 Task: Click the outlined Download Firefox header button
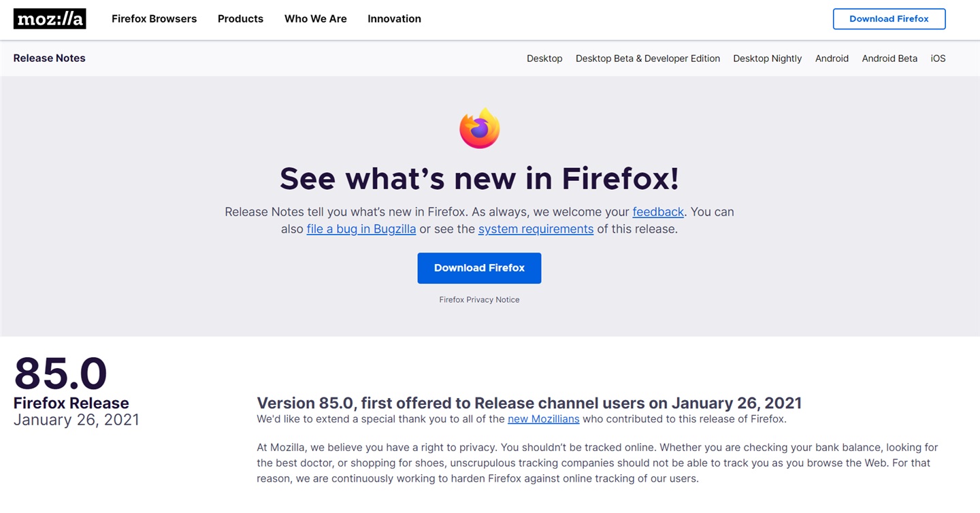[x=889, y=19]
